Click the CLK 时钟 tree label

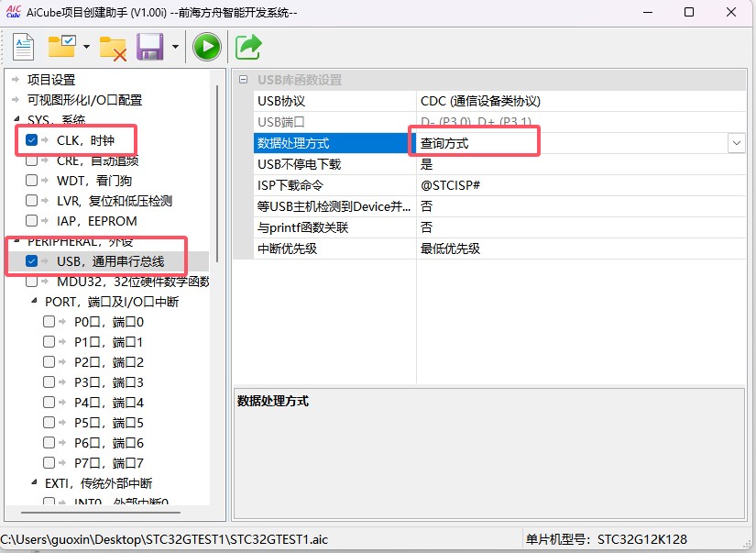point(85,140)
